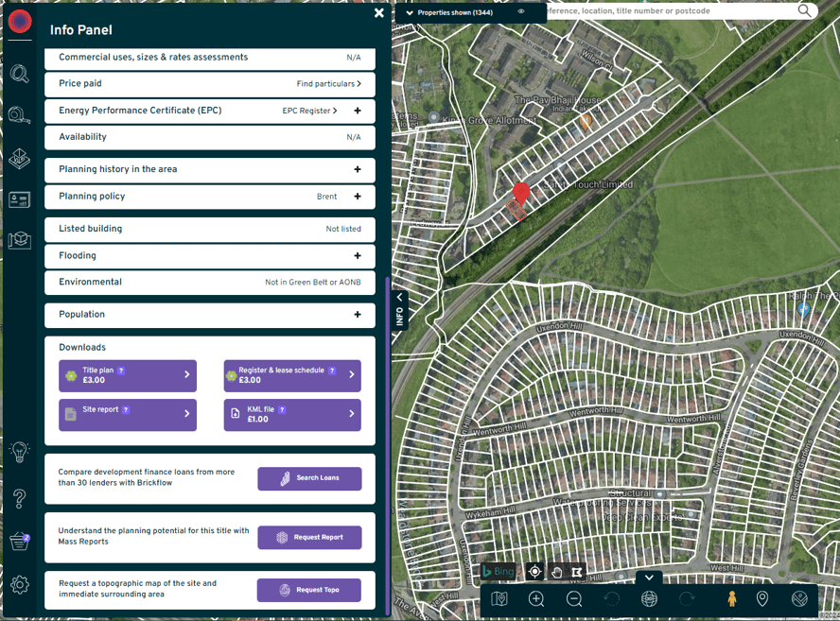The width and height of the screenshot is (840, 621).
Task: Open the Find particulars link
Action: pos(329,83)
